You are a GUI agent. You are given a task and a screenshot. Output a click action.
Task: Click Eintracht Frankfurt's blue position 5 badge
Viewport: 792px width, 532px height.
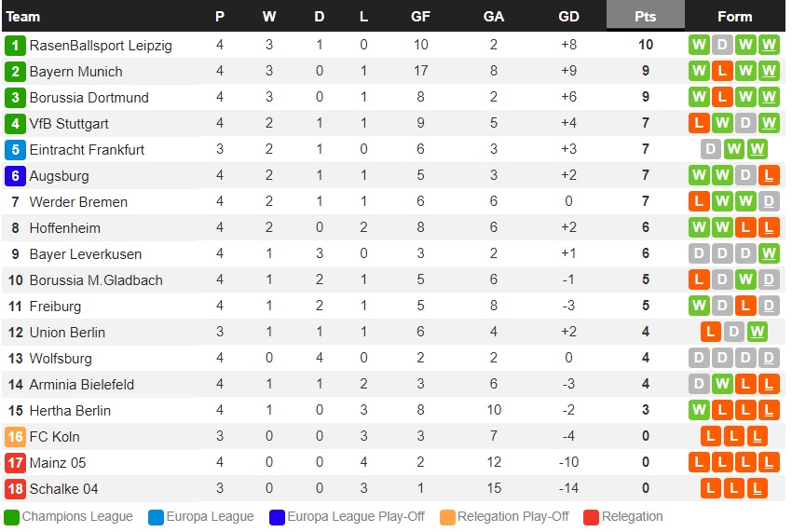[x=15, y=150]
